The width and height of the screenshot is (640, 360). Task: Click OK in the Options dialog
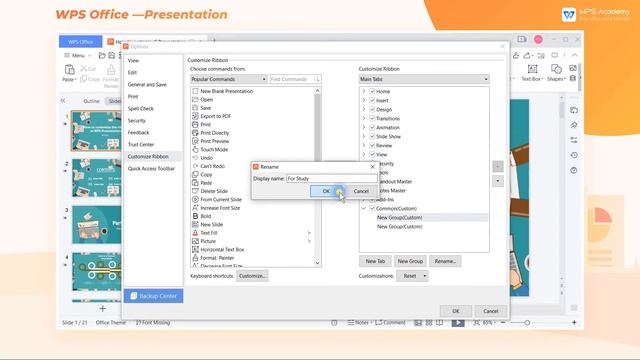[x=456, y=311]
